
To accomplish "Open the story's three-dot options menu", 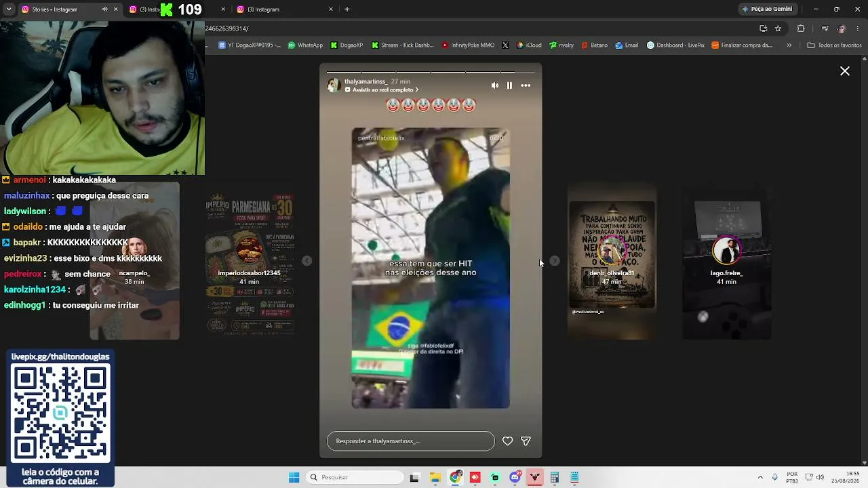I will [526, 85].
